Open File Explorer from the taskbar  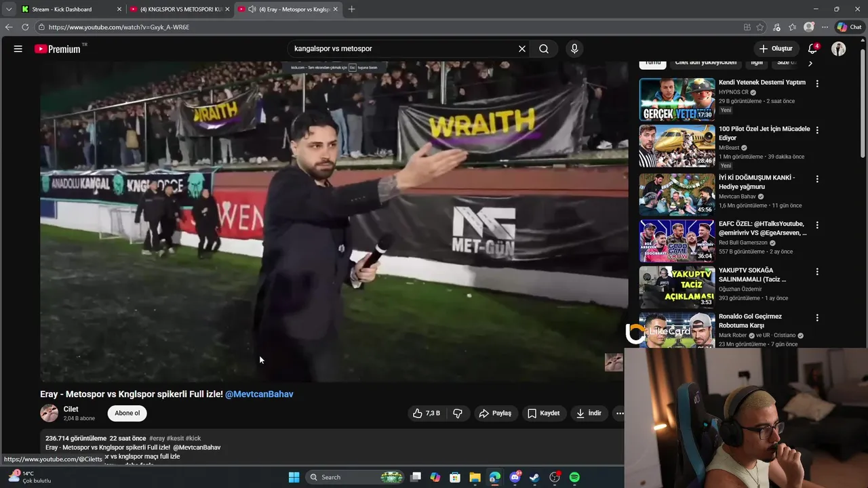pyautogui.click(x=475, y=477)
